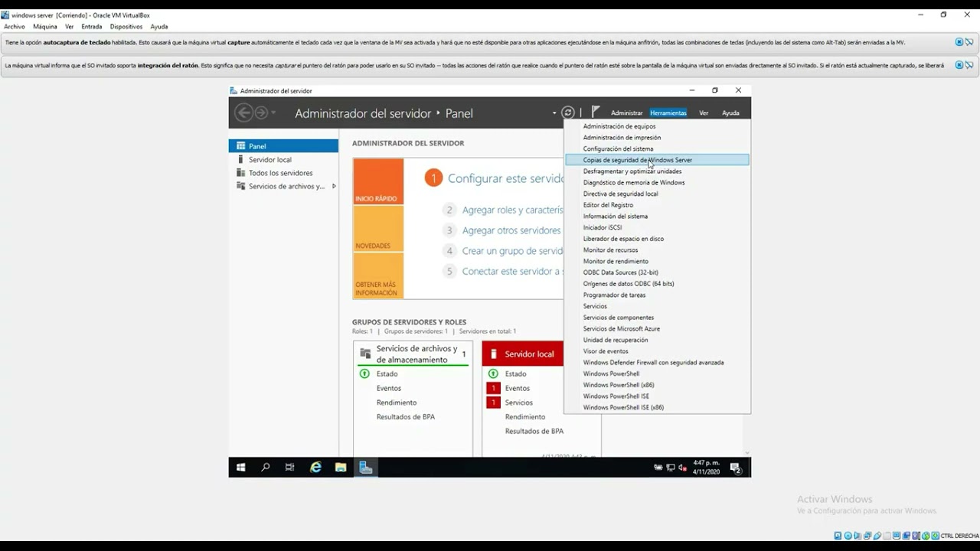This screenshot has height=551, width=980.
Task: Choose Desfragmentar y optimizar unidades
Action: pos(632,171)
